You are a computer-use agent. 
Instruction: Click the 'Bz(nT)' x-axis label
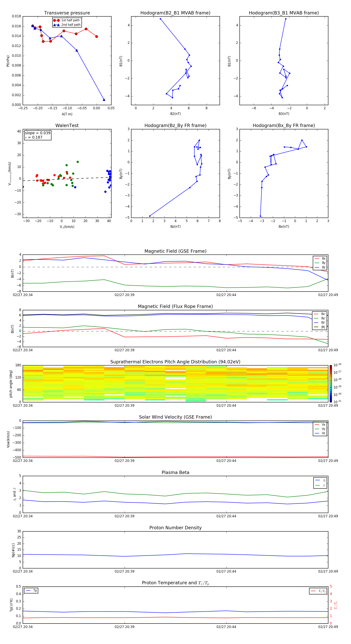175,227
